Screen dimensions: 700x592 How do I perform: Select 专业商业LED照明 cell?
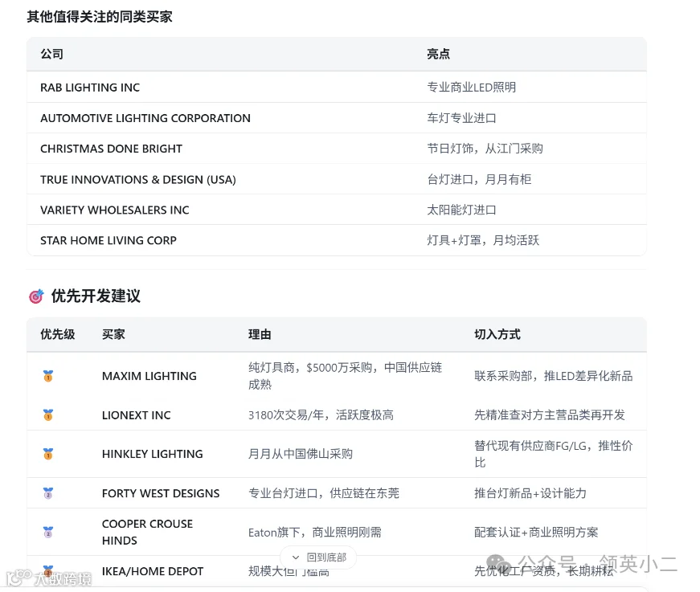(x=472, y=87)
